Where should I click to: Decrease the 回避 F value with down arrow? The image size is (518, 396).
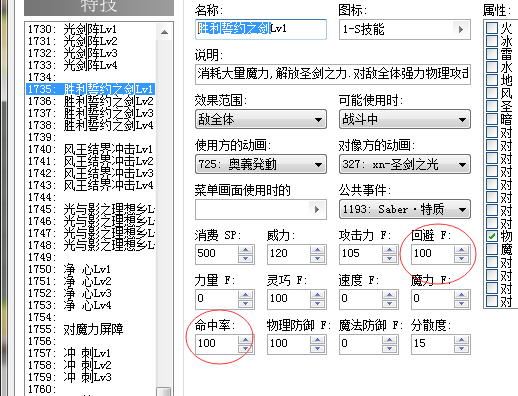[462, 259]
